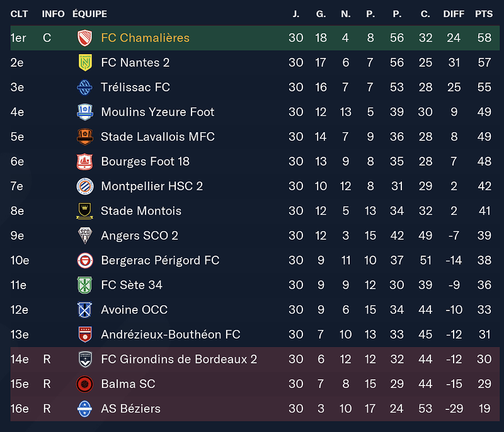
Task: Open Bourges Foot 18 team page
Action: 145,162
